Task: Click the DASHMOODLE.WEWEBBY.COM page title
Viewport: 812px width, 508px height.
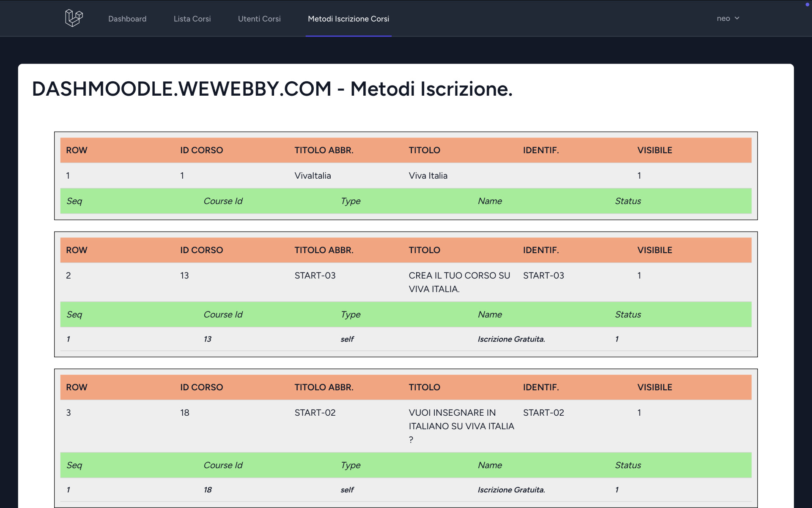Action: pos(272,89)
